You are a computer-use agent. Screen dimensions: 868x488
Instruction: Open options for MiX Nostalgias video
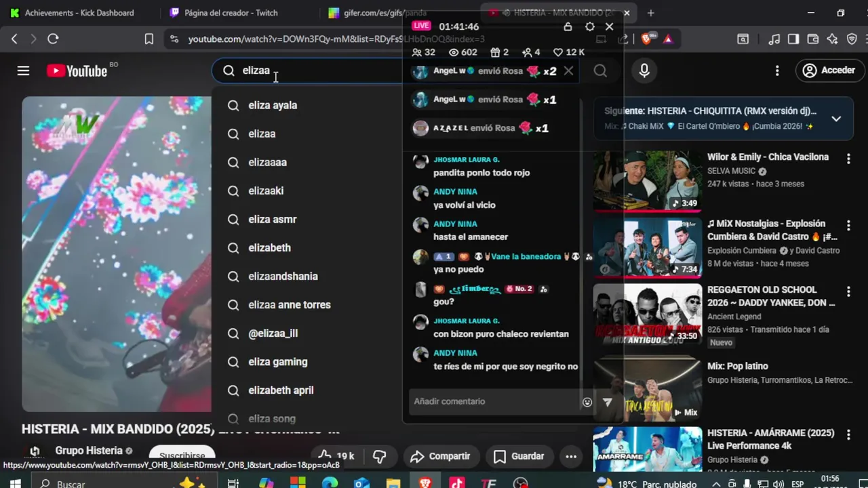[848, 225]
